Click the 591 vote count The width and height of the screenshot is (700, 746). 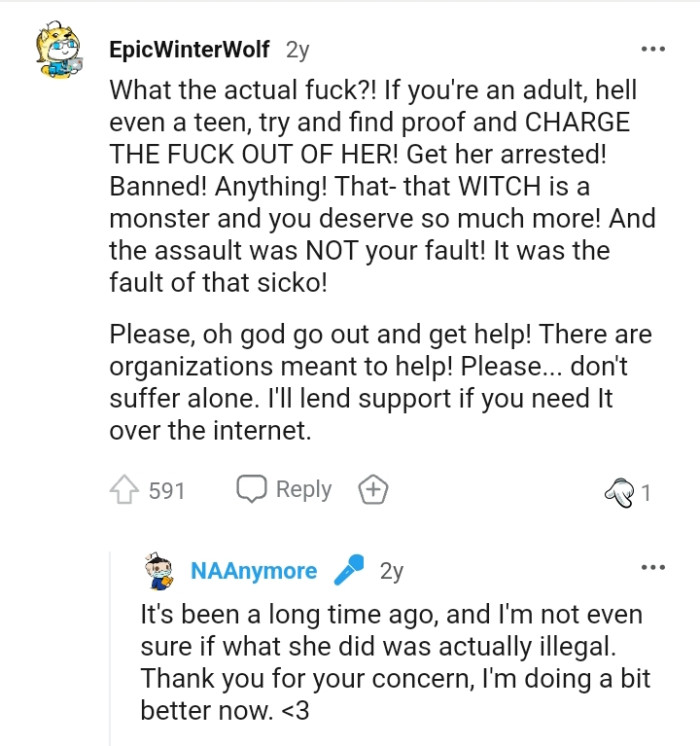pyautogui.click(x=167, y=491)
